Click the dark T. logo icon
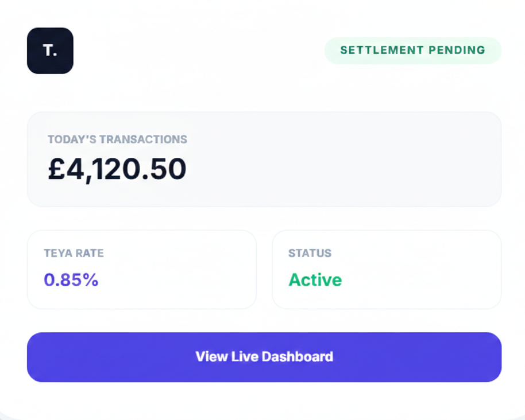The image size is (525, 420). [50, 50]
